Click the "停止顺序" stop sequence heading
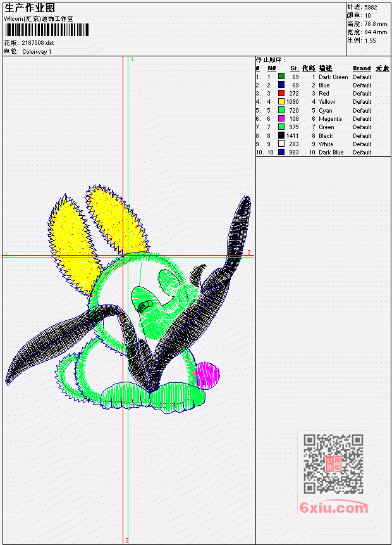 point(270,60)
